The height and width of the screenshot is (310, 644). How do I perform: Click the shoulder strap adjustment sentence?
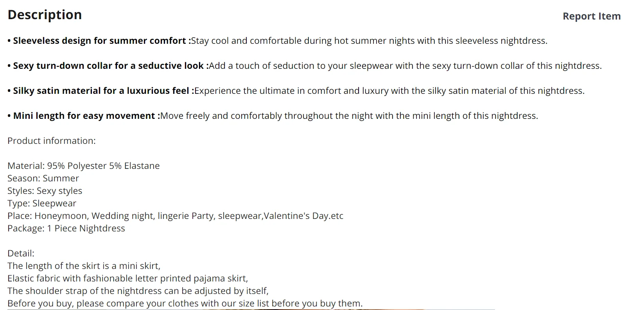point(138,291)
